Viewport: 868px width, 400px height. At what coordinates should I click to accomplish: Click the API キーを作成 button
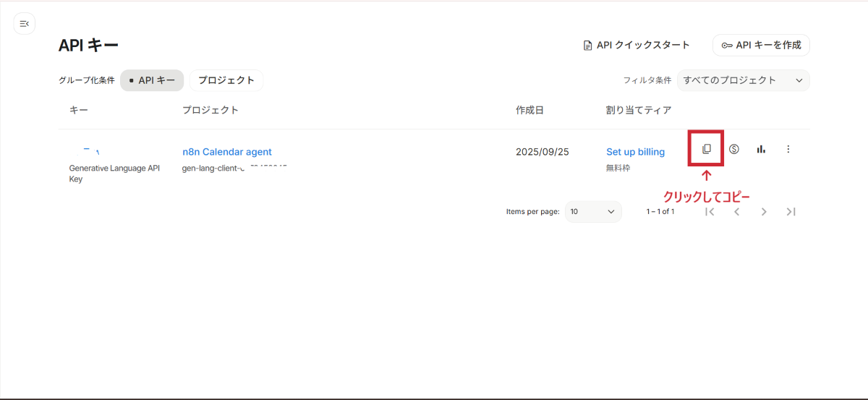click(761, 46)
